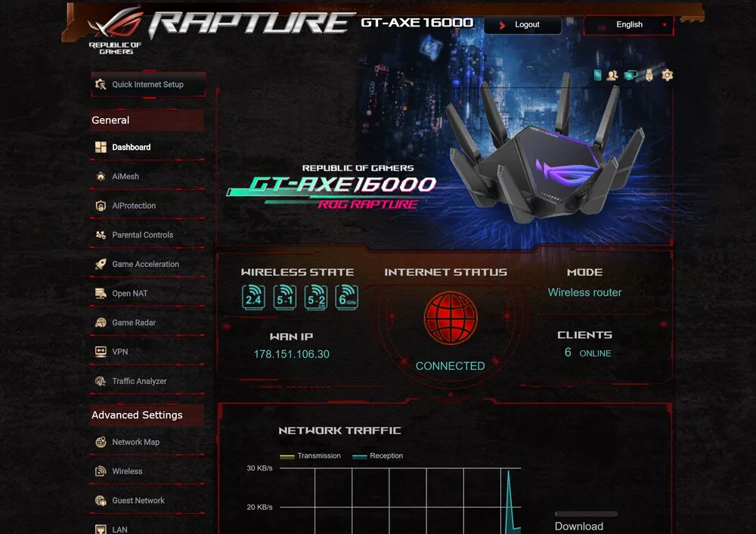
Task: Click the 6 GHz wireless band icon
Action: [x=347, y=297]
